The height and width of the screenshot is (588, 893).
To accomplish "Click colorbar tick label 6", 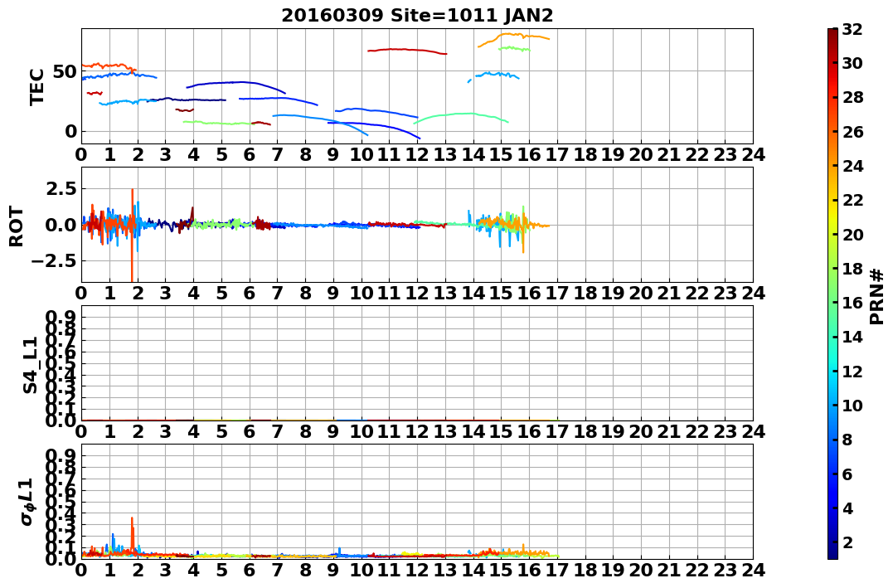I will 847,474.
